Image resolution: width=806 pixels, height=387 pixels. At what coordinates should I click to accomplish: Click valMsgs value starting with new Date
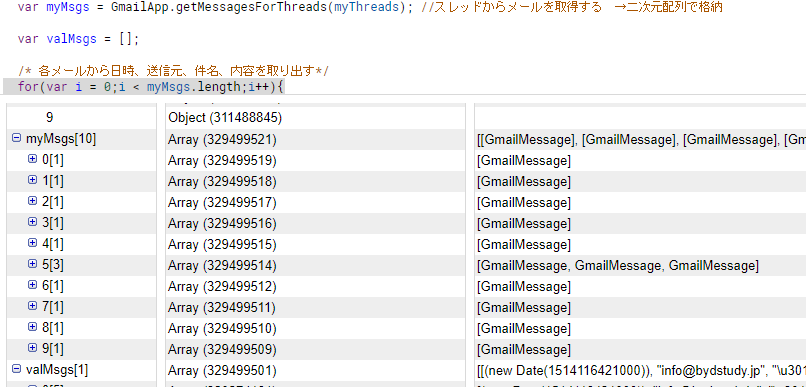coord(641,370)
